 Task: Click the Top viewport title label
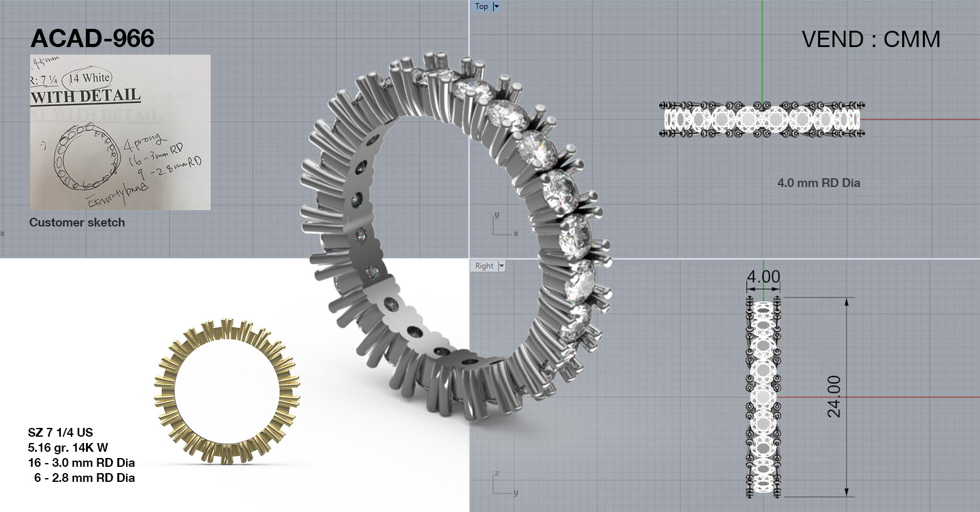pos(481,6)
